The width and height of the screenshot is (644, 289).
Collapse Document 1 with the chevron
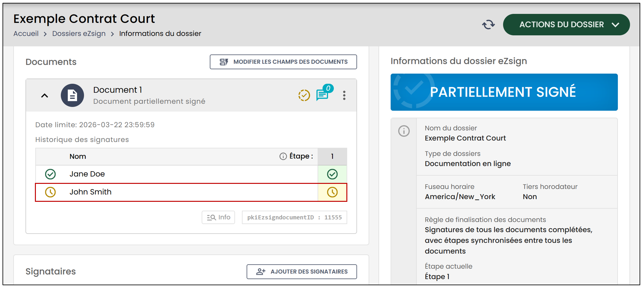pyautogui.click(x=45, y=95)
